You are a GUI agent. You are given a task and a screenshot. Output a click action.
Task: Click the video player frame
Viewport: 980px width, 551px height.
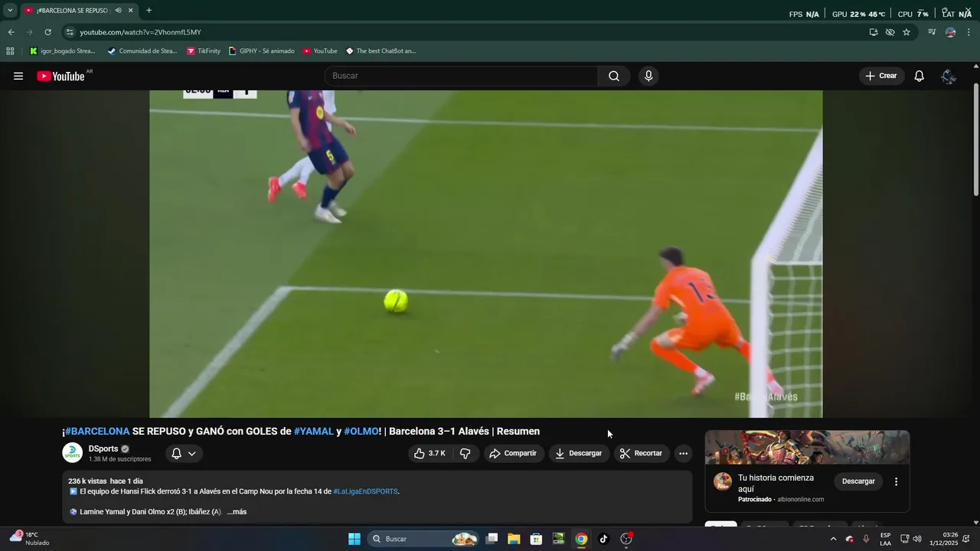[485, 254]
